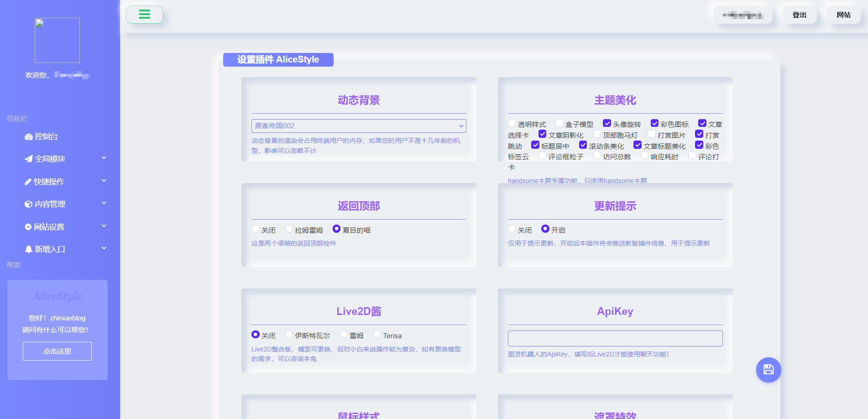
Task: Enable the 评论框粒子 checkbox
Action: (x=542, y=156)
